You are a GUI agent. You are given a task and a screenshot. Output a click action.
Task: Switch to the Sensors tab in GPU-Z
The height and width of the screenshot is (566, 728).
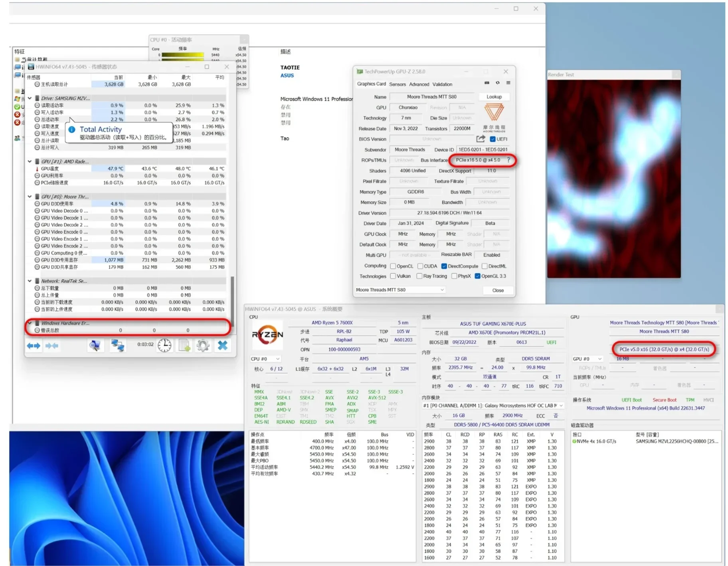[397, 84]
